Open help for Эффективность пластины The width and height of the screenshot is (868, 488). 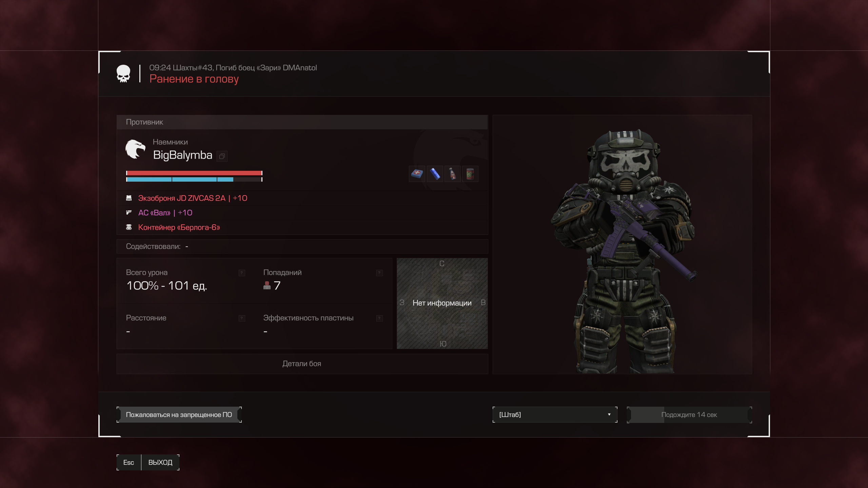tap(379, 318)
